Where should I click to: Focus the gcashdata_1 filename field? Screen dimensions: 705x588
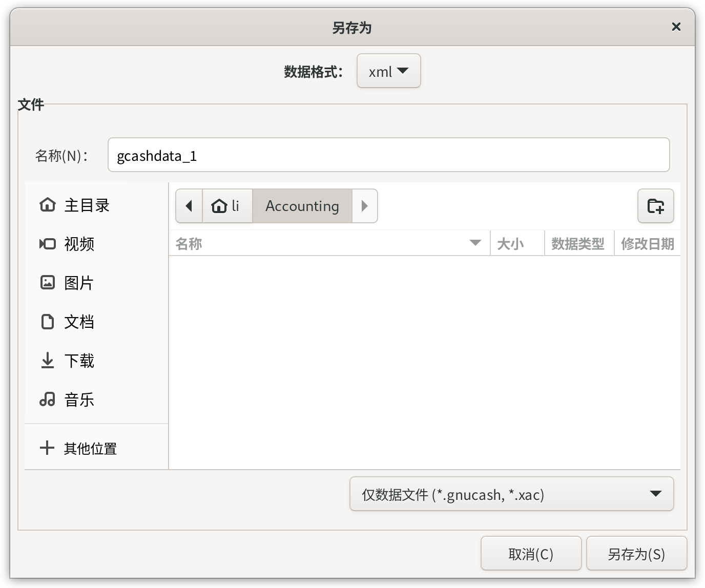click(389, 155)
